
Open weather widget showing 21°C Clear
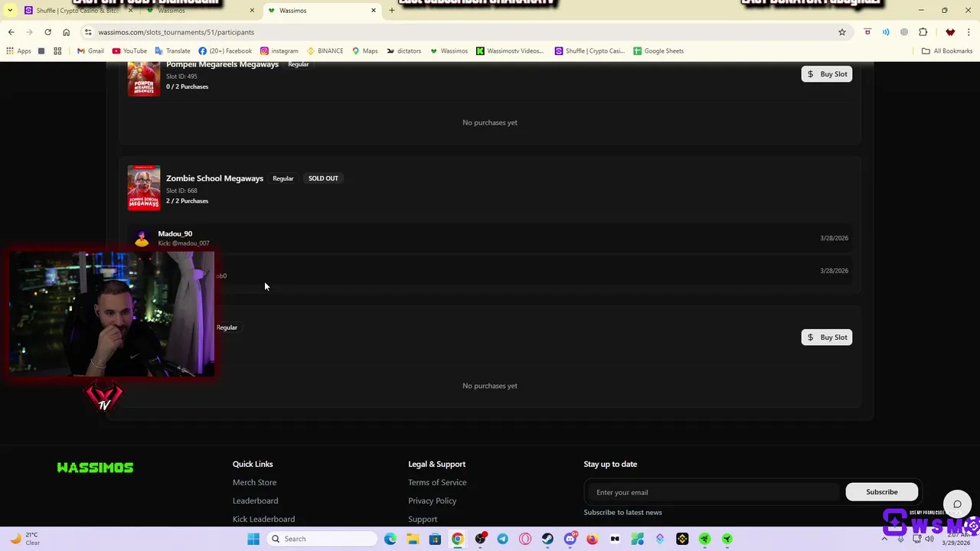pos(24,539)
